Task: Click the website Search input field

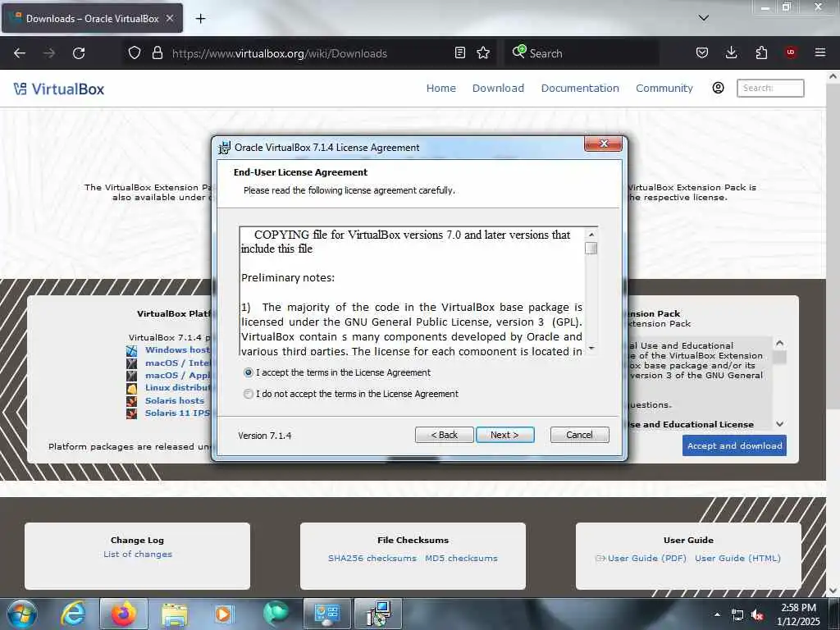Action: point(770,89)
